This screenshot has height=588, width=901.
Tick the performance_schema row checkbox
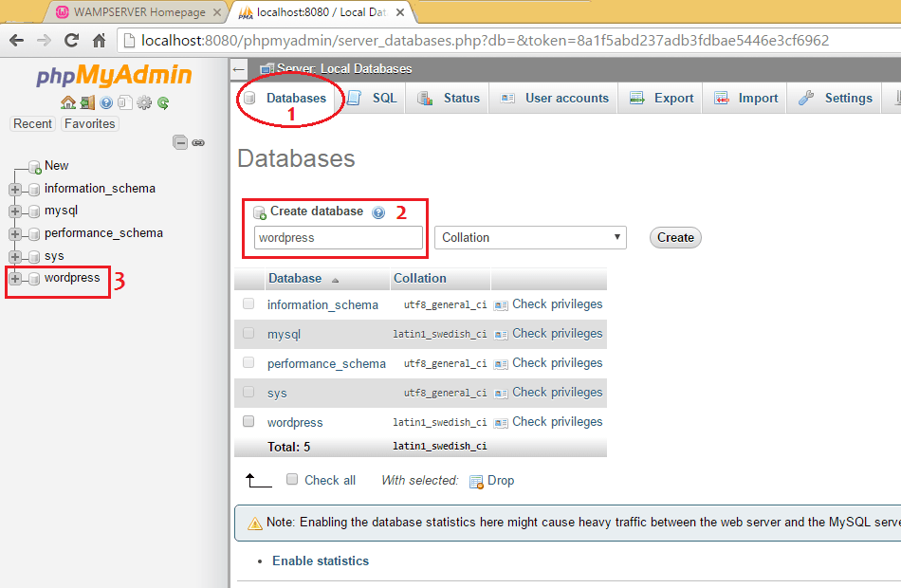coord(248,362)
